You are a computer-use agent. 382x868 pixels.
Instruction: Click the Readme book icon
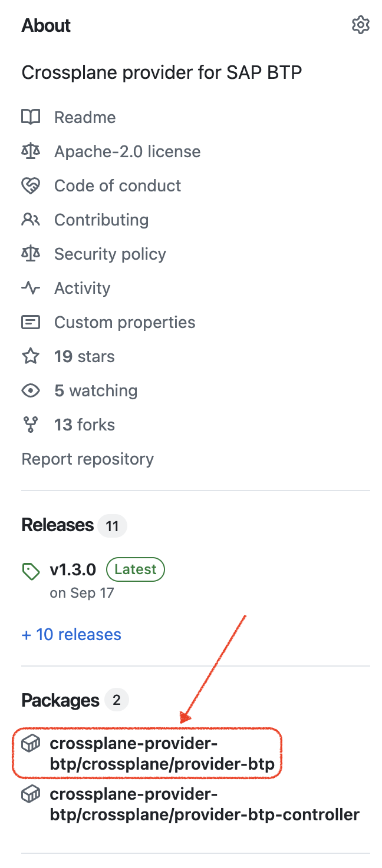coord(31,117)
